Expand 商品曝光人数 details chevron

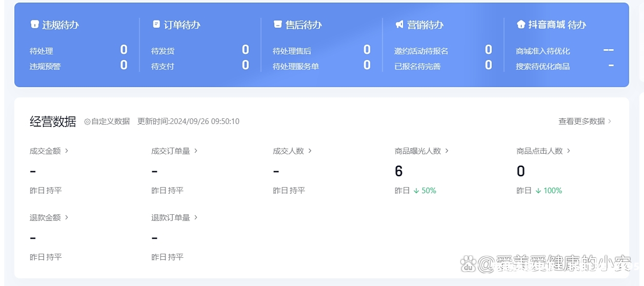(447, 151)
